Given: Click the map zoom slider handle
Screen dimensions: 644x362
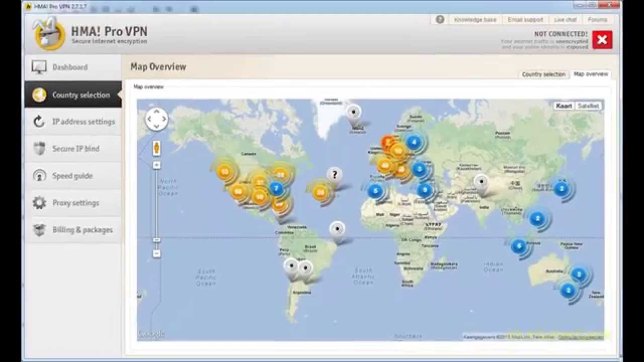Looking at the screenshot, I should tap(156, 240).
